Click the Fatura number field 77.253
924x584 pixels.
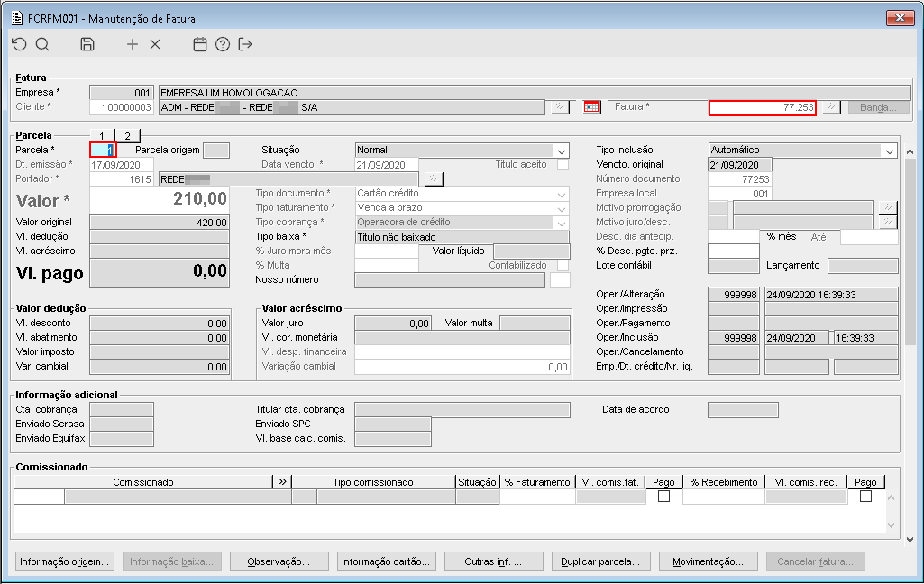[x=763, y=107]
